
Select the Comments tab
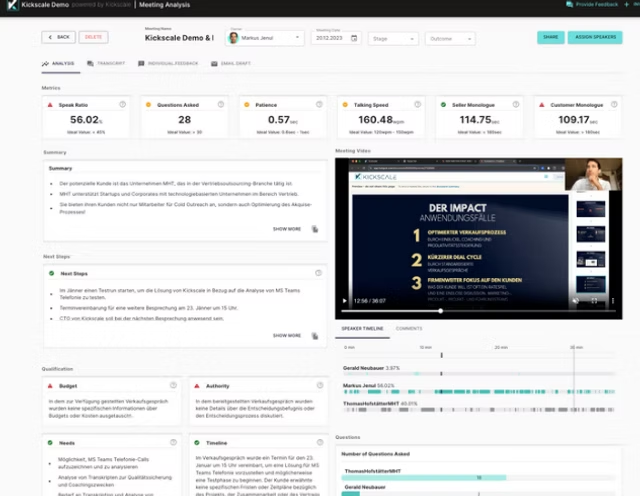coord(409,329)
